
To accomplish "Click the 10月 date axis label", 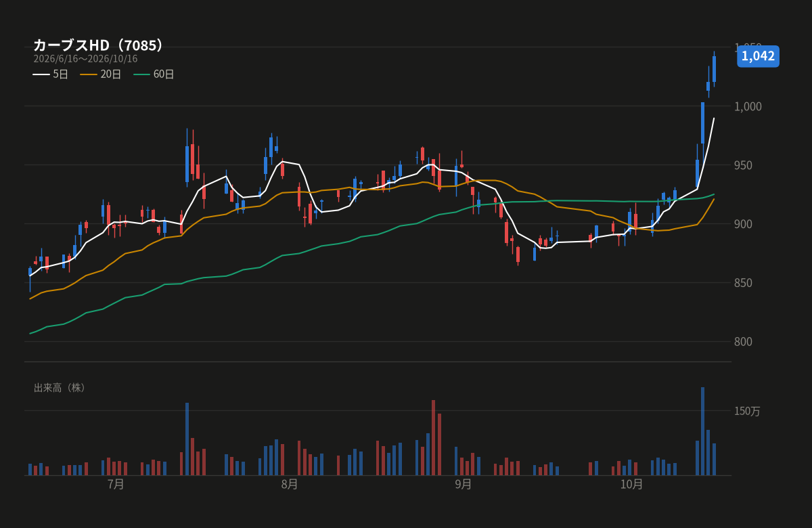I will click(x=631, y=485).
